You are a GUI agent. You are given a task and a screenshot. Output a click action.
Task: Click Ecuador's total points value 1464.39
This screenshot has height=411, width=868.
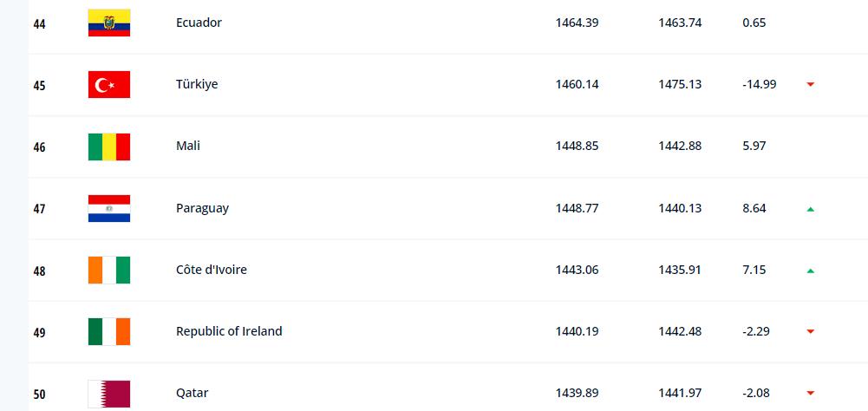click(x=577, y=23)
